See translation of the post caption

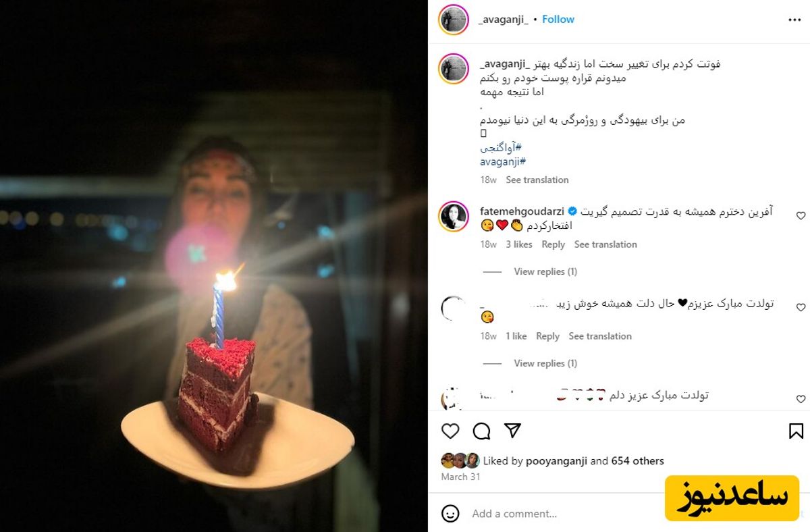(x=537, y=180)
